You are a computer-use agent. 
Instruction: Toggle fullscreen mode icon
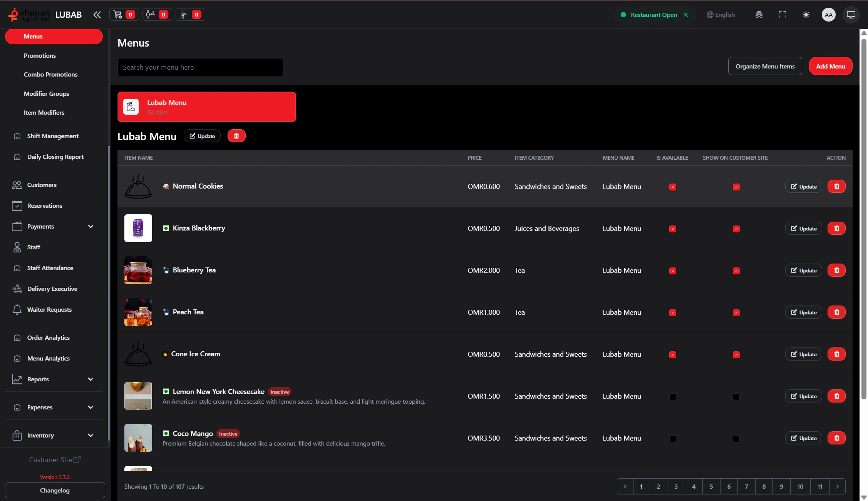point(782,15)
